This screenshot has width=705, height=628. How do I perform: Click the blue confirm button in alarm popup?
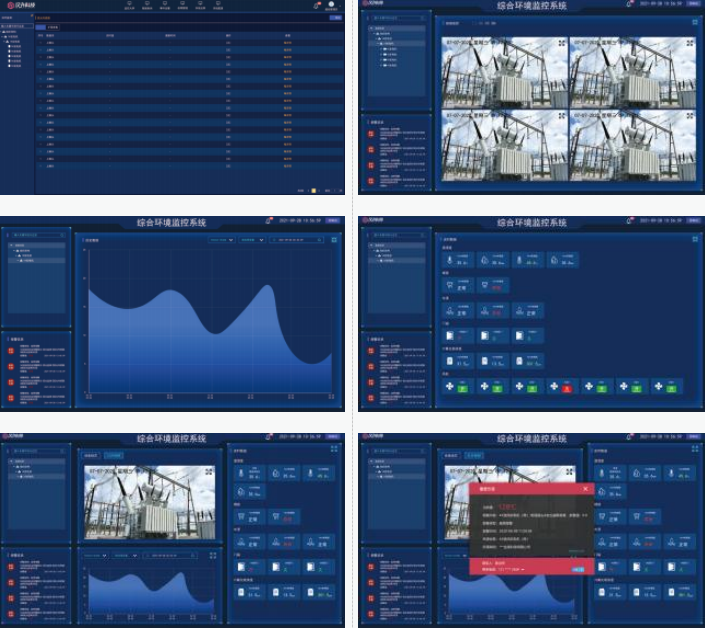click(x=577, y=569)
